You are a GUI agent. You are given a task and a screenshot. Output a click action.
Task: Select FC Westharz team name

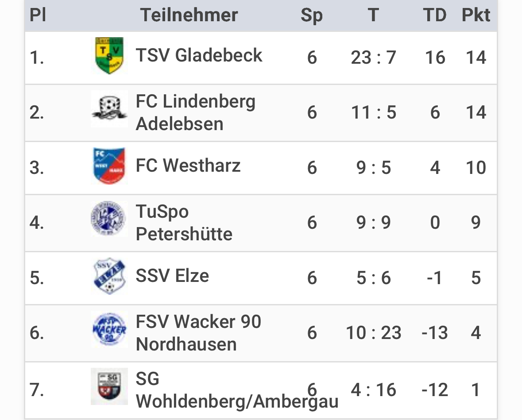point(188,166)
